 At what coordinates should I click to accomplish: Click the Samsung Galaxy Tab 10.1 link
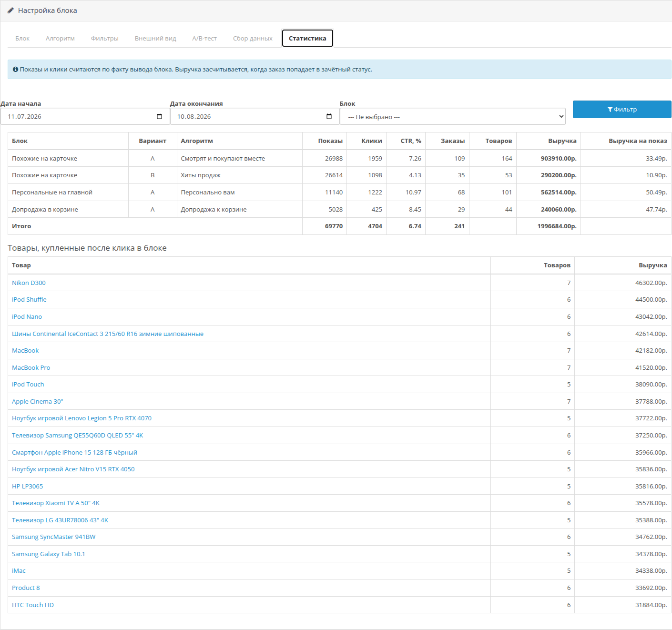pos(49,554)
